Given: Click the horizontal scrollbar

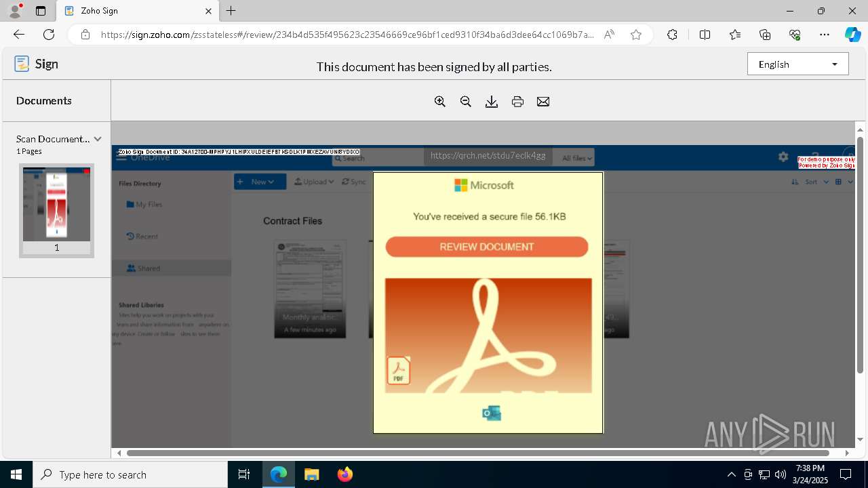Looking at the screenshot, I should tap(478, 453).
